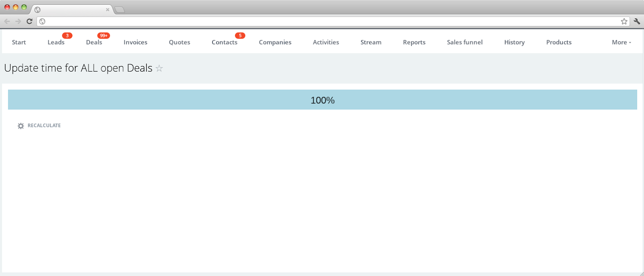Click the browser forward arrow
The image size is (644, 276).
(x=18, y=21)
